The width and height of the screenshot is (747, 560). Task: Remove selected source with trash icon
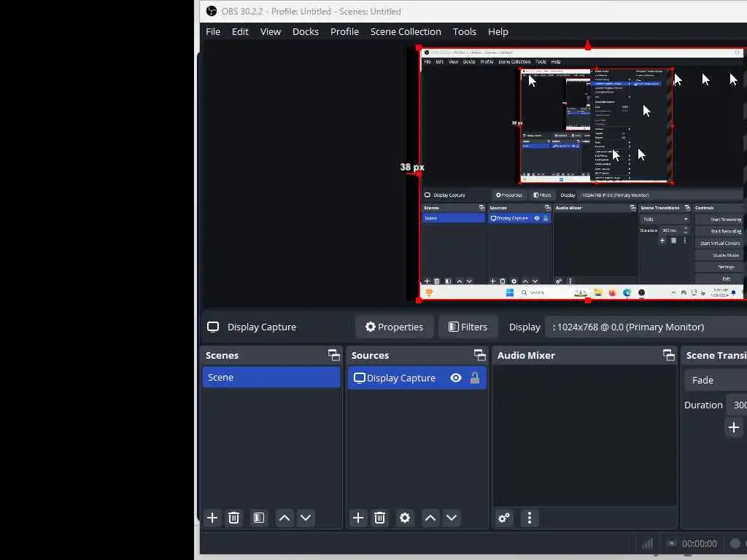pyautogui.click(x=379, y=518)
